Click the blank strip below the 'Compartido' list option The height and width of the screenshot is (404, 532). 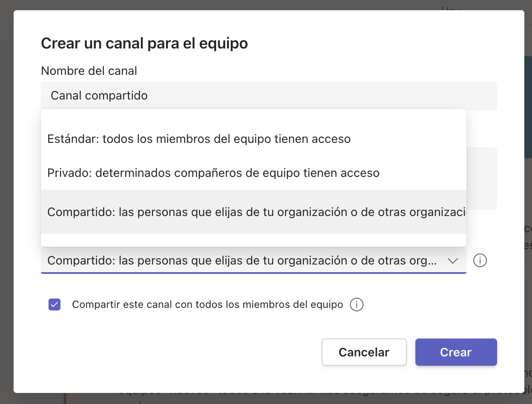254,240
